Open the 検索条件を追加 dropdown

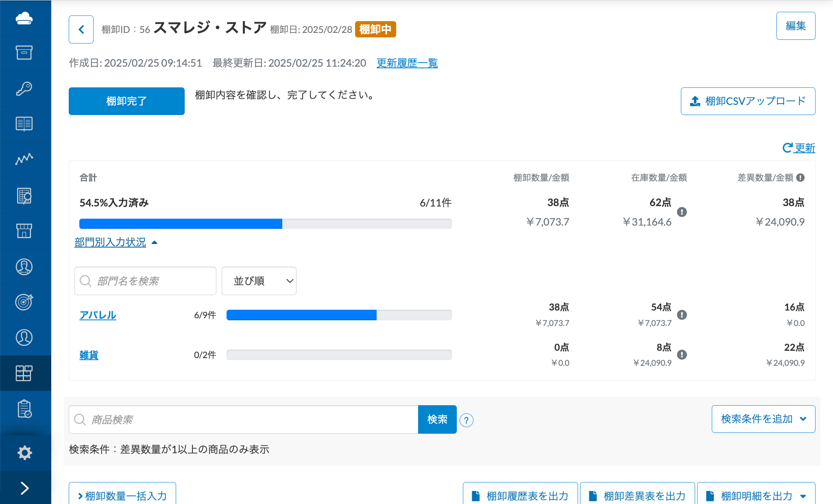pyautogui.click(x=763, y=419)
